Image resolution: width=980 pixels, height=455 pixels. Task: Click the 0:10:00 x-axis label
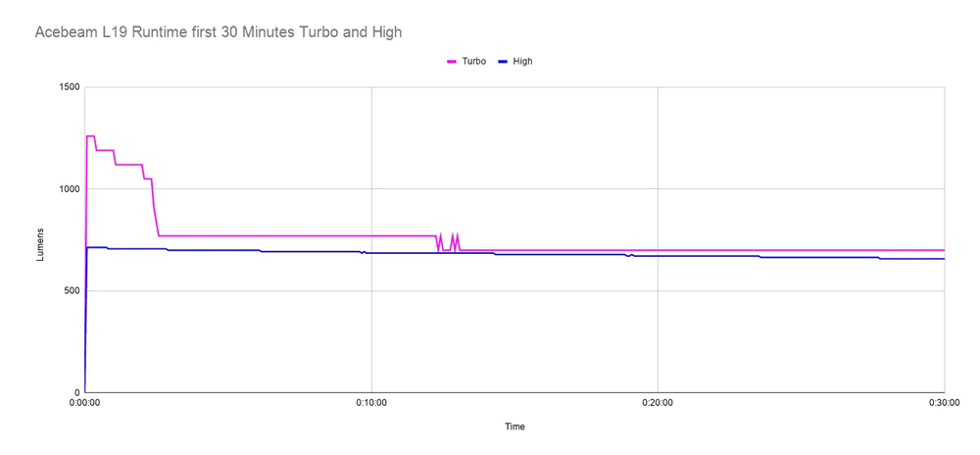point(371,403)
